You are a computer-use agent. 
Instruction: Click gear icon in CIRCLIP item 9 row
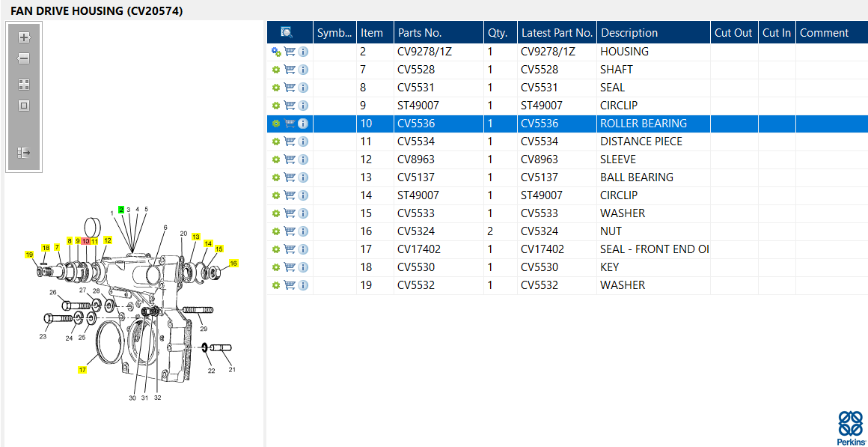click(275, 106)
